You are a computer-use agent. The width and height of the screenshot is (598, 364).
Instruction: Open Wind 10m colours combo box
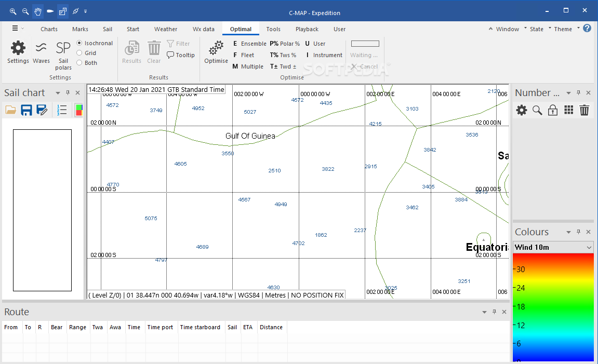pyautogui.click(x=553, y=247)
